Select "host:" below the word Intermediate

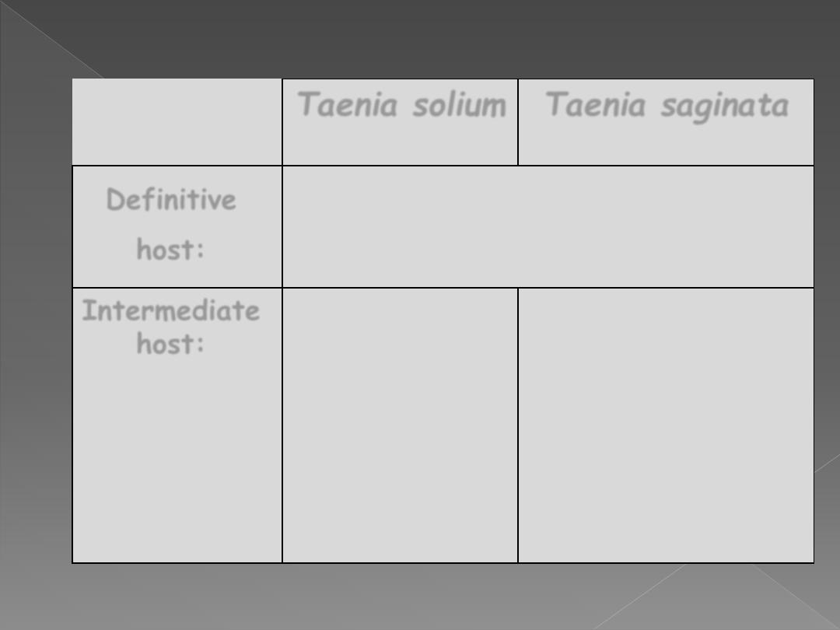[170, 344]
